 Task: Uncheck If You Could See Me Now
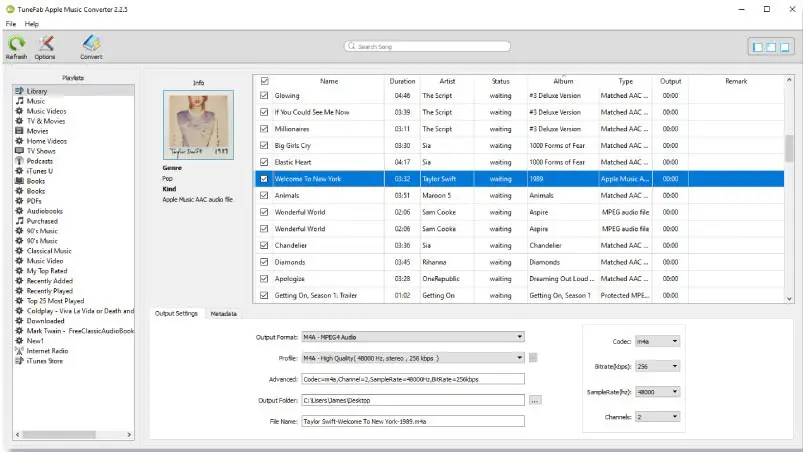point(264,112)
